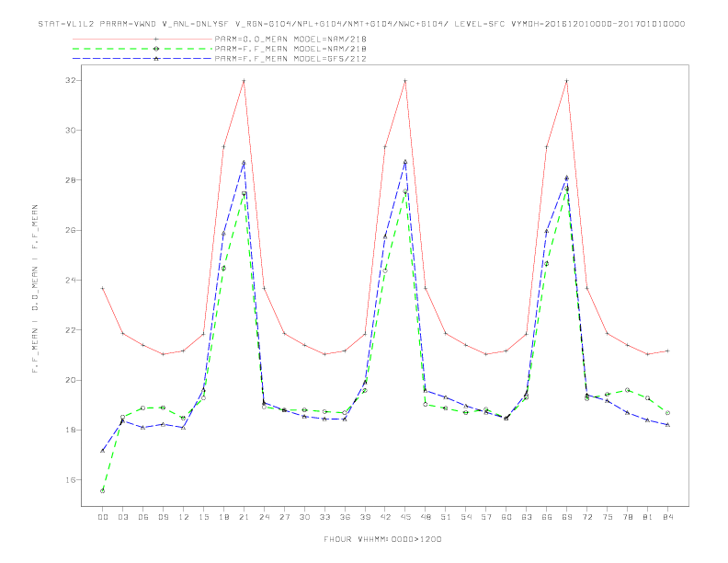Click y-axis tick label 22
This screenshot has width=728, height=563.
(x=70, y=330)
